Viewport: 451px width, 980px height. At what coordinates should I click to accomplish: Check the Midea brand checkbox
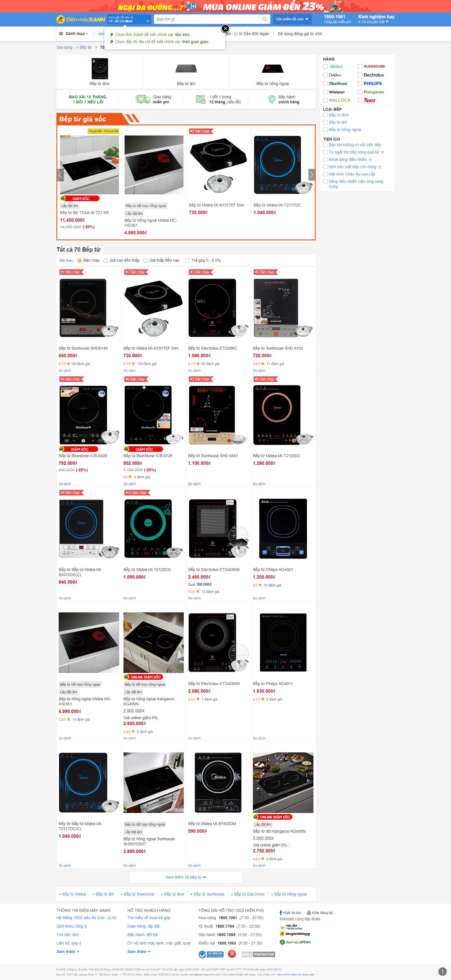tap(325, 66)
